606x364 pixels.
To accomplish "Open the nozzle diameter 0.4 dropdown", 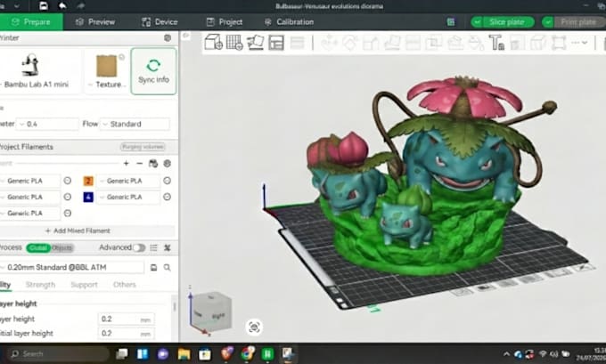I will 48,124.
